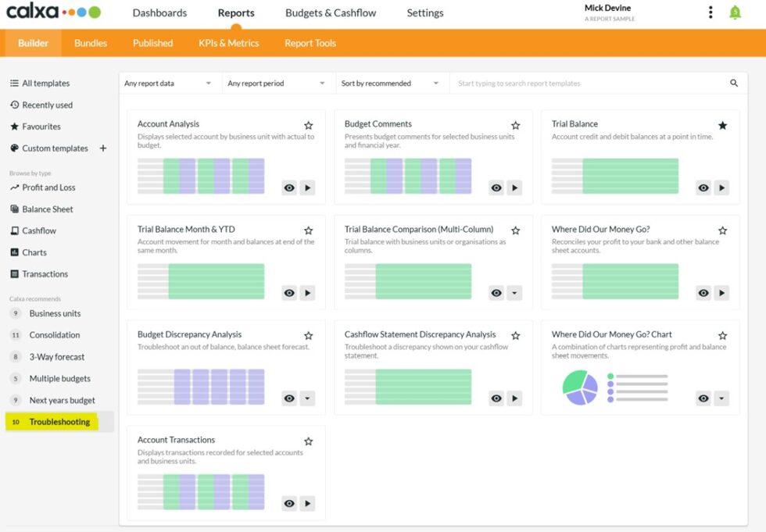This screenshot has width=766, height=532.
Task: Favourite the Budget Comments template star
Action: tap(515, 123)
